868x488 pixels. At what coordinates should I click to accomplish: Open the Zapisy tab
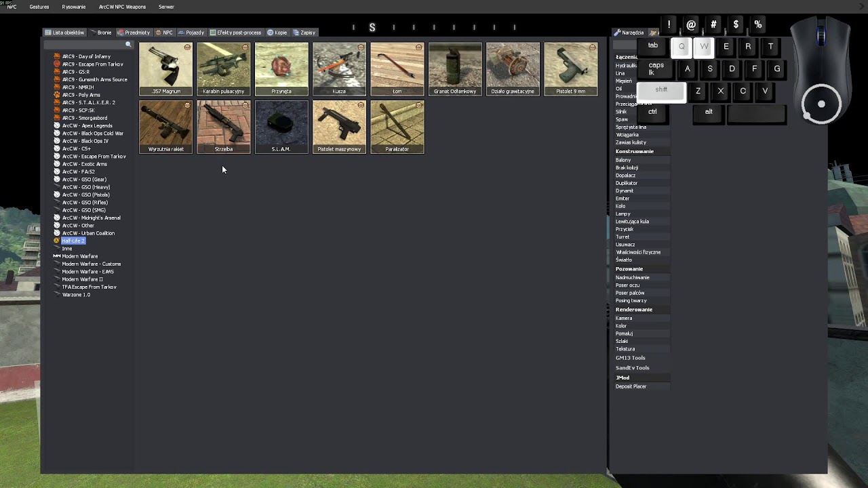(x=304, y=33)
